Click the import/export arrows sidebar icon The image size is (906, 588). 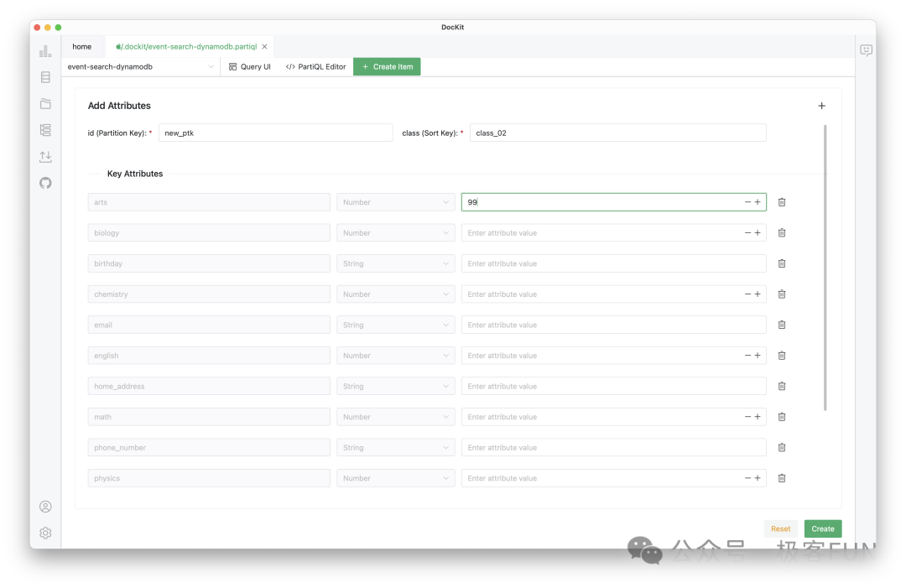pyautogui.click(x=45, y=157)
